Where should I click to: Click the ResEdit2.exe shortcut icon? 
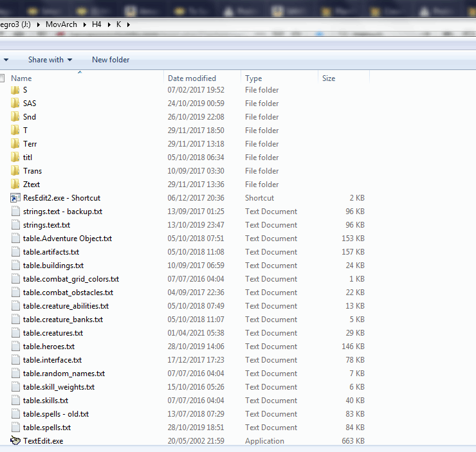15,198
